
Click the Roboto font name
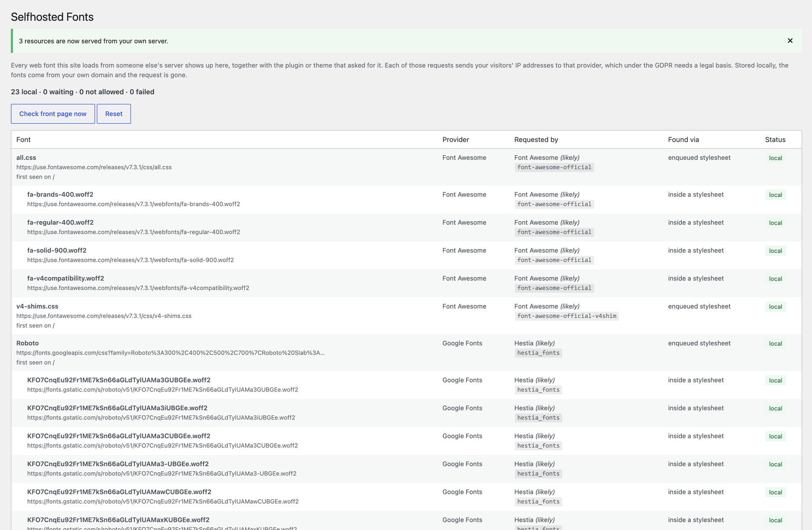point(27,343)
